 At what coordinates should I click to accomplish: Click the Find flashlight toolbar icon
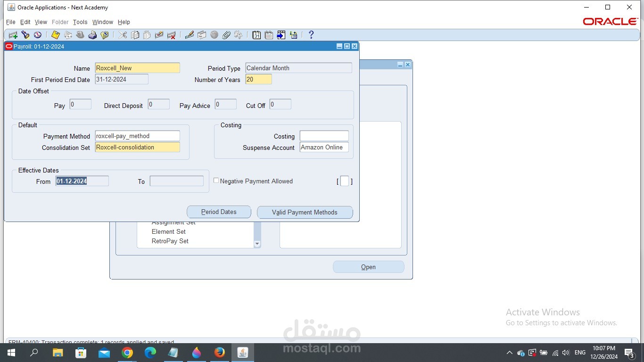click(25, 35)
